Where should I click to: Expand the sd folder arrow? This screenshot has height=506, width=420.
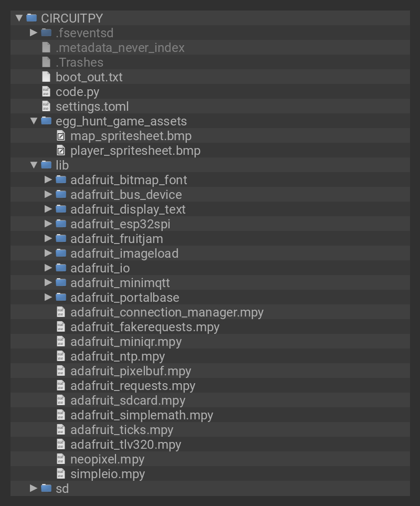click(34, 489)
